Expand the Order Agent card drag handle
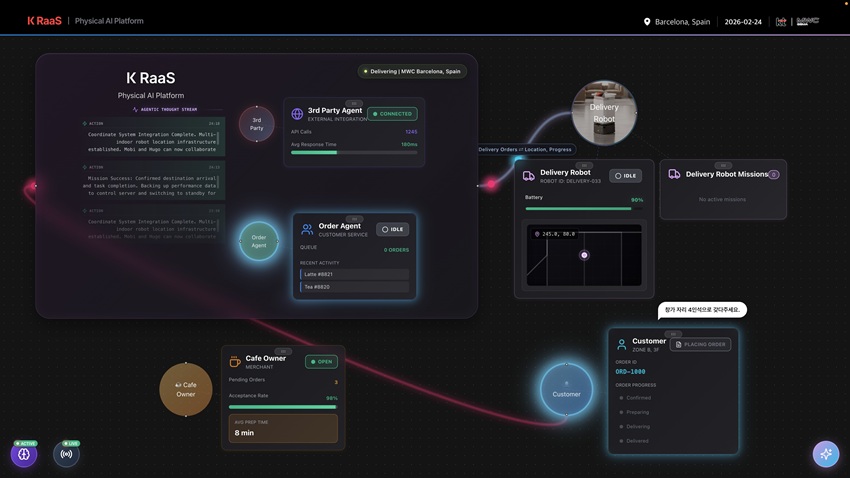Image resolution: width=850 pixels, height=478 pixels. 353,218
